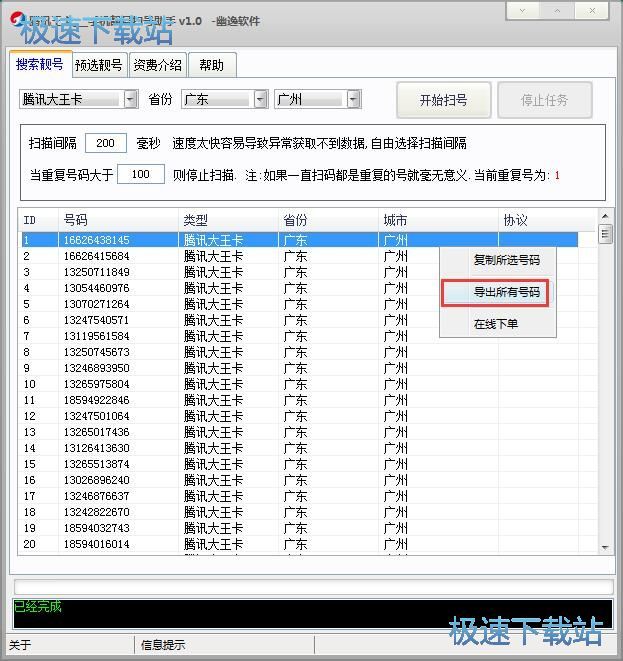Select number 13119561584 row
This screenshot has width=623, height=661.
pyautogui.click(x=299, y=336)
